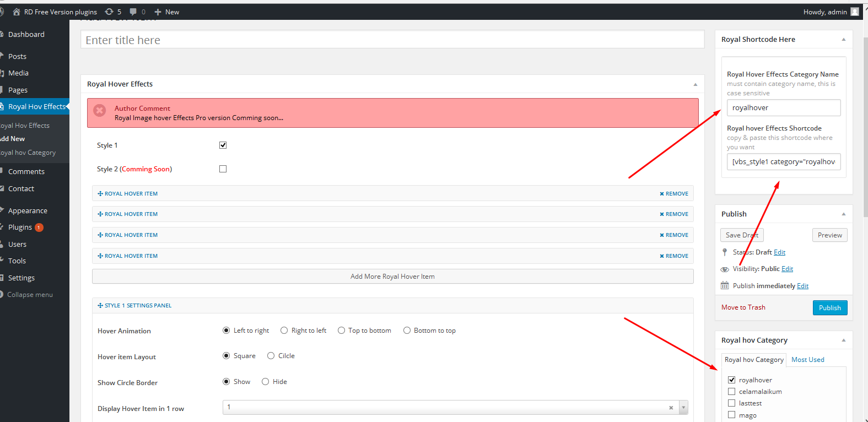868x422 pixels.
Task: Remove the third Royal Hover Item
Action: point(674,235)
